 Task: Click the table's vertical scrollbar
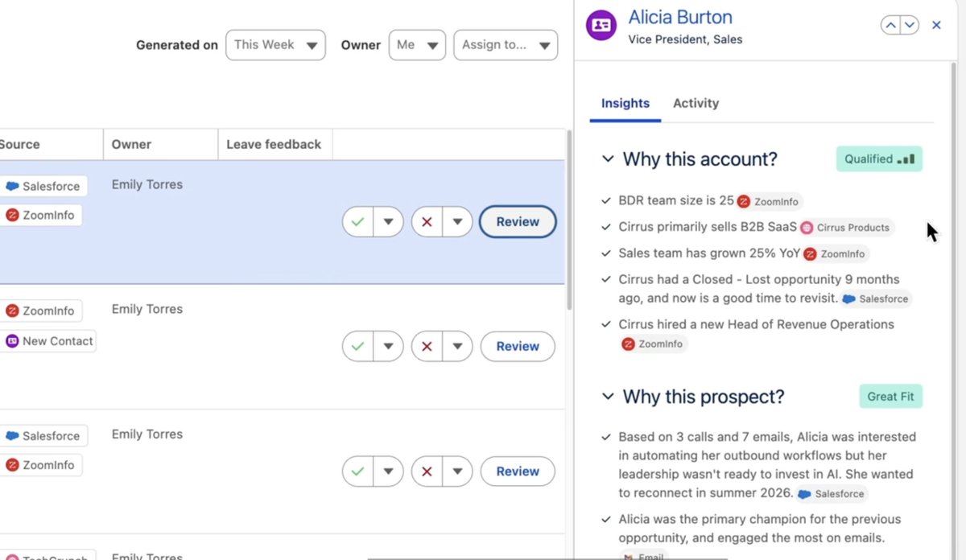click(x=568, y=221)
